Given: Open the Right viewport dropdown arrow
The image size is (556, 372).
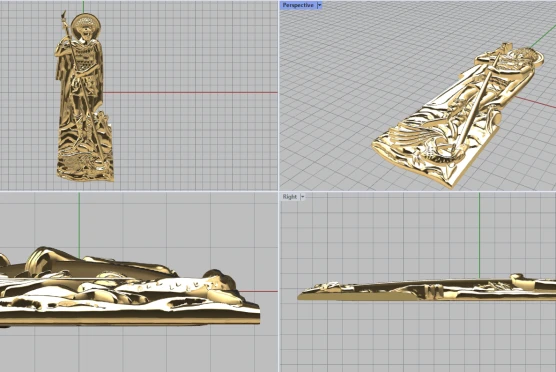Looking at the screenshot, I should coord(302,196).
